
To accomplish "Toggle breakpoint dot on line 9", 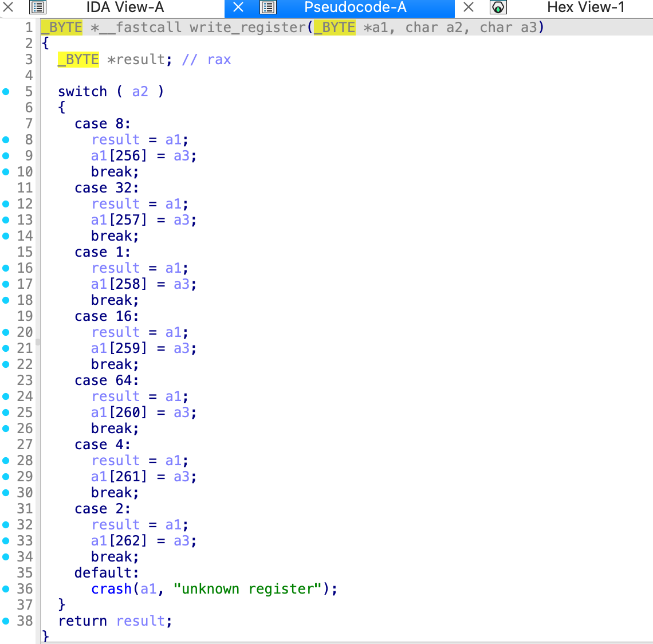I will (x=6, y=156).
